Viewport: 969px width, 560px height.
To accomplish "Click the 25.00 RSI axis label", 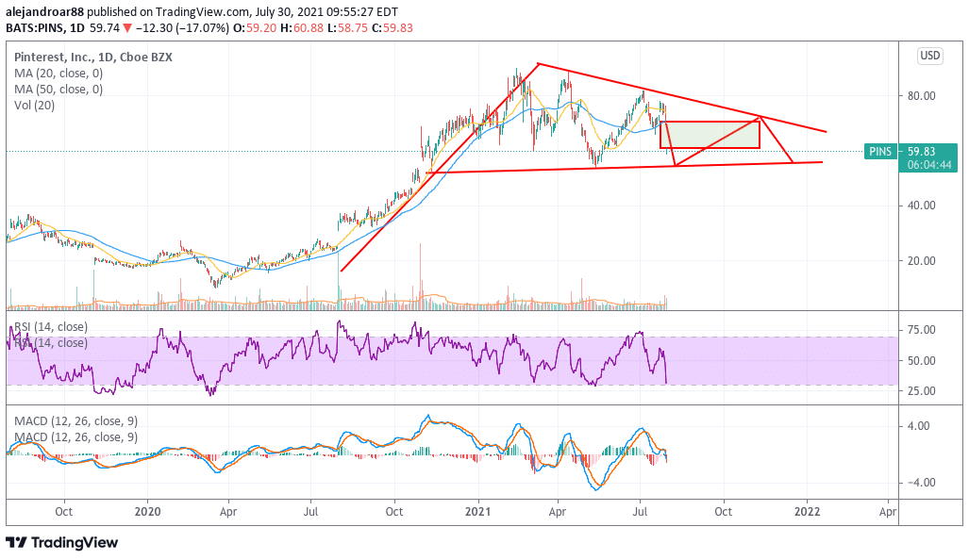I will 922,391.
